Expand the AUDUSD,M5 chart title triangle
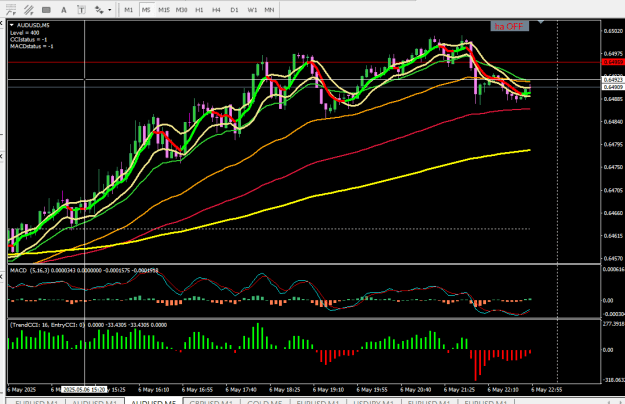 12,25
